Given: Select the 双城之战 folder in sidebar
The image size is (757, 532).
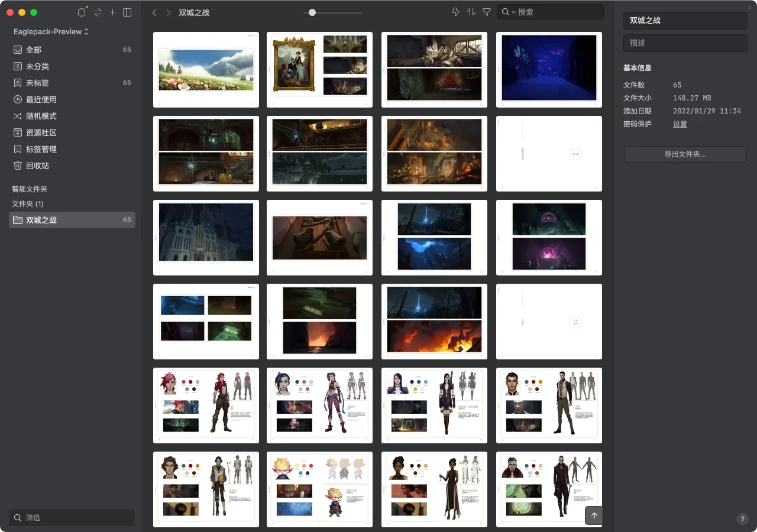Looking at the screenshot, I should coord(72,220).
